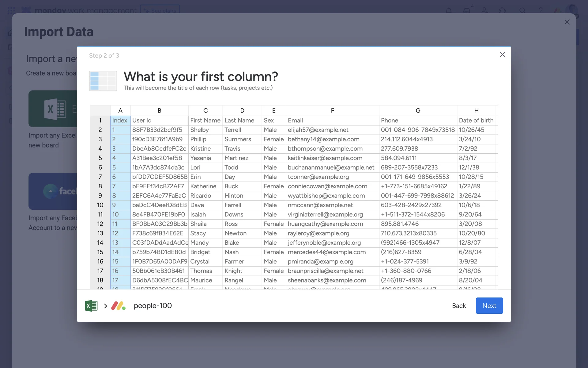Viewport: 588px width, 368px height.
Task: Click the table illustration icon beside heading
Action: pos(103,81)
